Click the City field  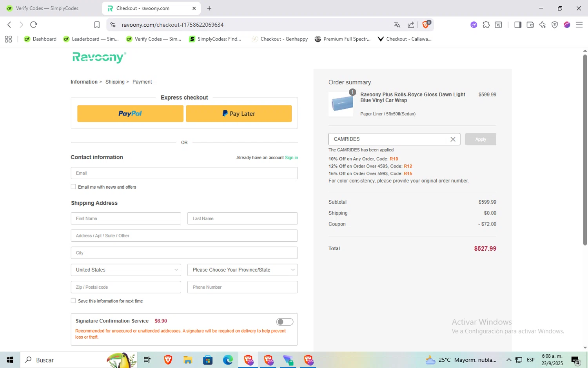184,253
